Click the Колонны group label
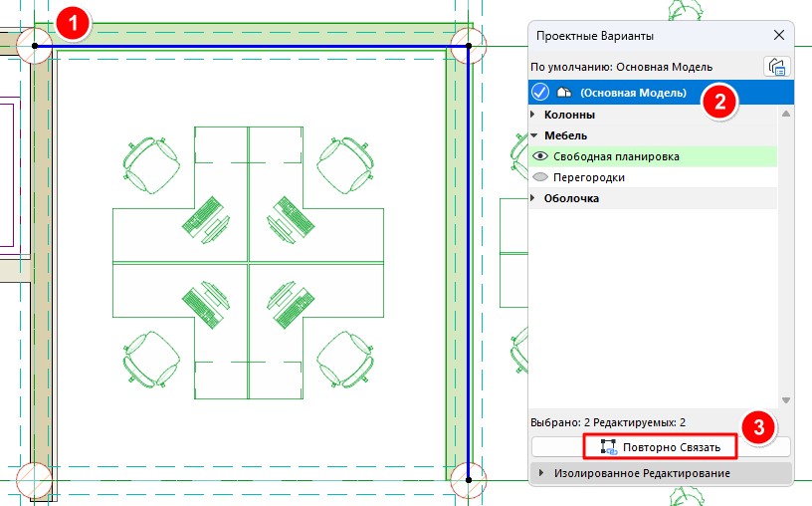This screenshot has height=506, width=812. (569, 115)
